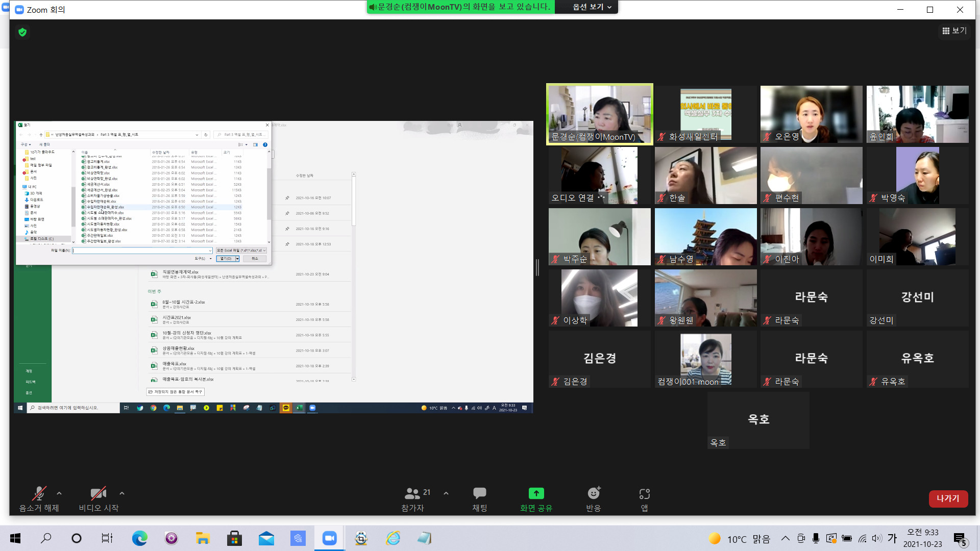Select 오은영 participant video tile

pos(811,114)
